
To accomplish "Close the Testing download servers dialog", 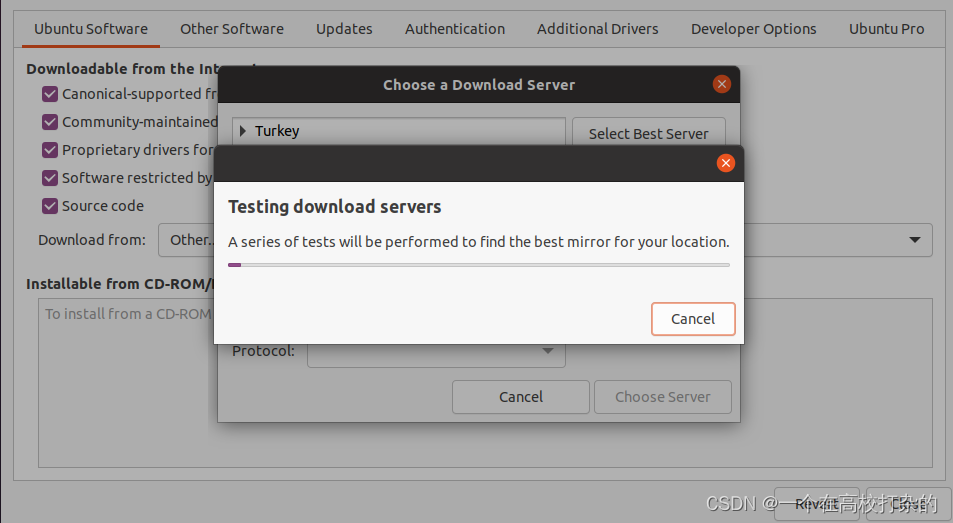I will click(726, 163).
